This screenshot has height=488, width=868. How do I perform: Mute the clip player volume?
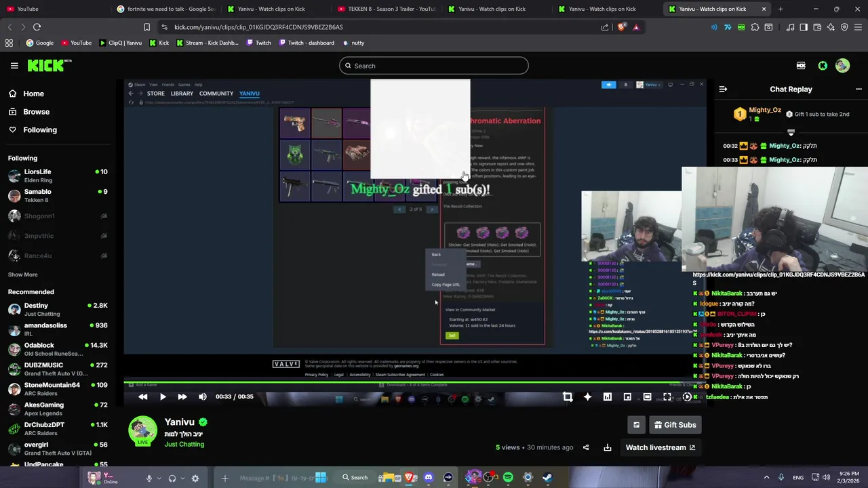[x=203, y=396]
